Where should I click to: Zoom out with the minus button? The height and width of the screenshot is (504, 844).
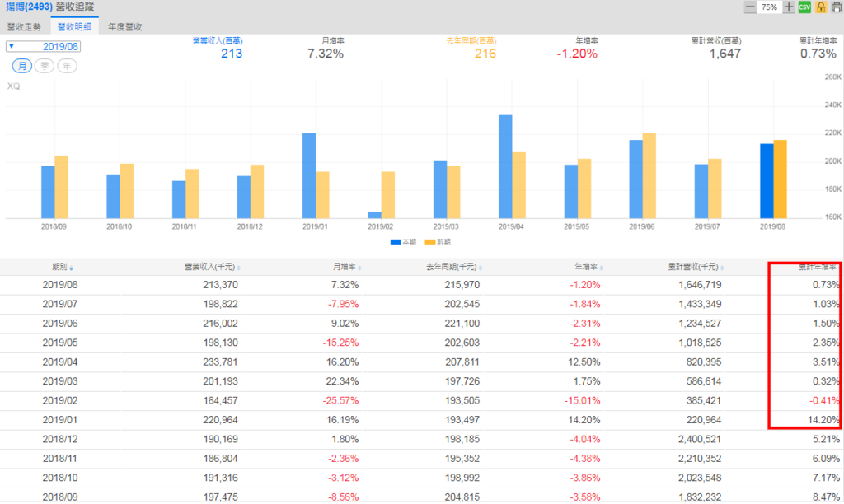point(750,7)
